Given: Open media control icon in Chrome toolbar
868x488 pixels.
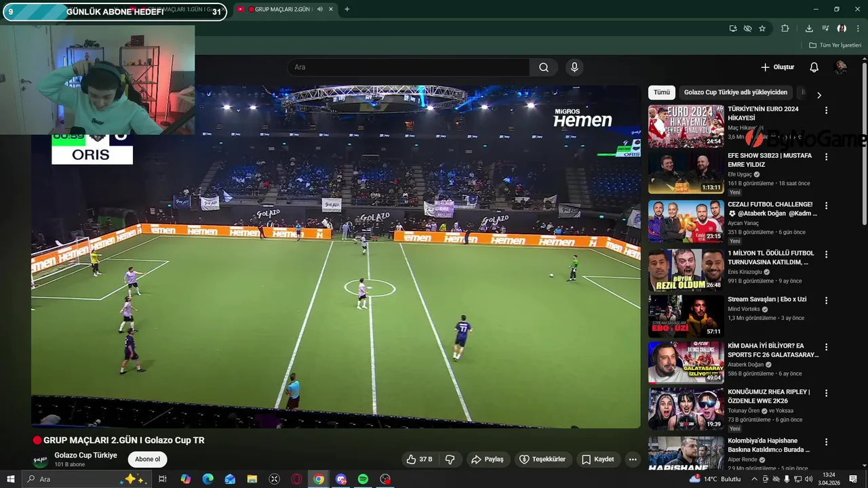Looking at the screenshot, I should 825,28.
